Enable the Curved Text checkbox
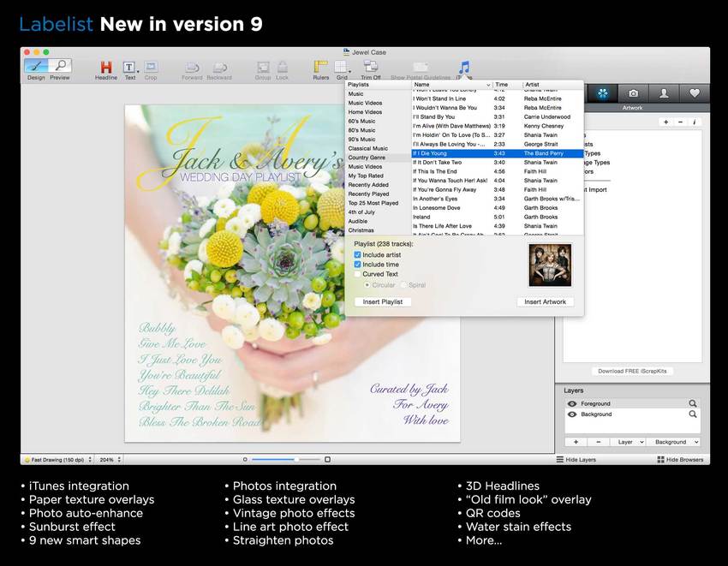The height and width of the screenshot is (566, 728). coord(358,274)
